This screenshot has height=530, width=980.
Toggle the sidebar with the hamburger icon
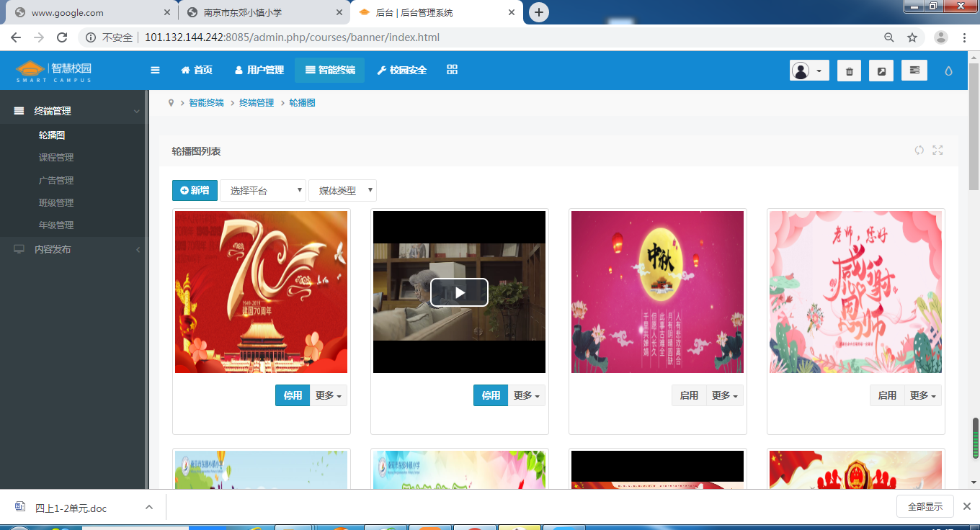[x=155, y=70]
